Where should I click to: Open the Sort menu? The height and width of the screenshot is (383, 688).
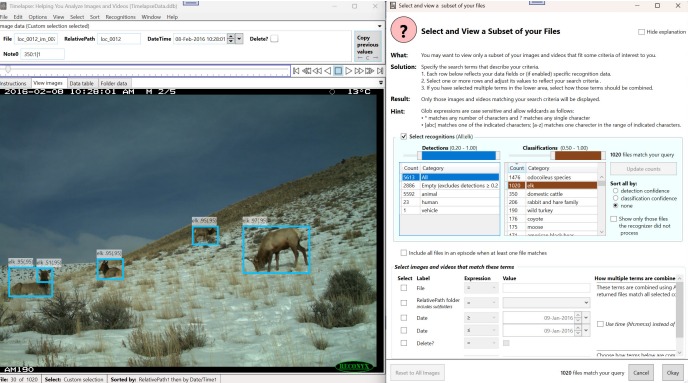95,17
